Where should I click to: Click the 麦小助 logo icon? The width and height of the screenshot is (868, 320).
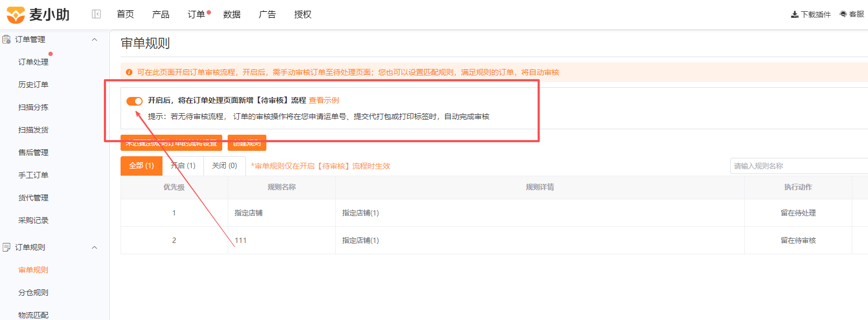pyautogui.click(x=15, y=15)
